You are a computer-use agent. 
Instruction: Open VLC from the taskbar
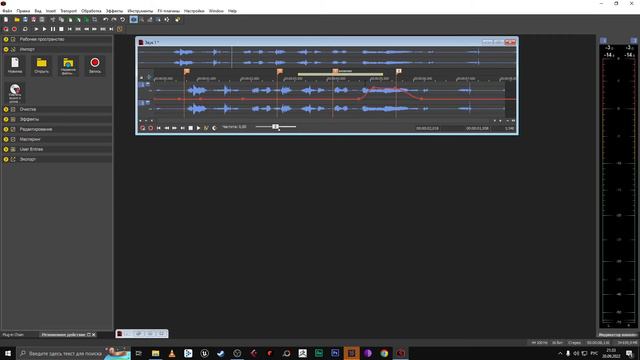click(172, 353)
